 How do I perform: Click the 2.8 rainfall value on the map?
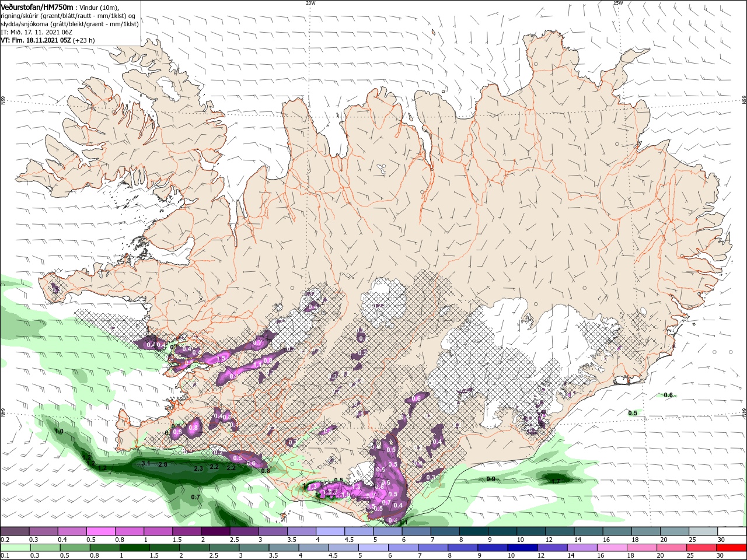point(163,465)
